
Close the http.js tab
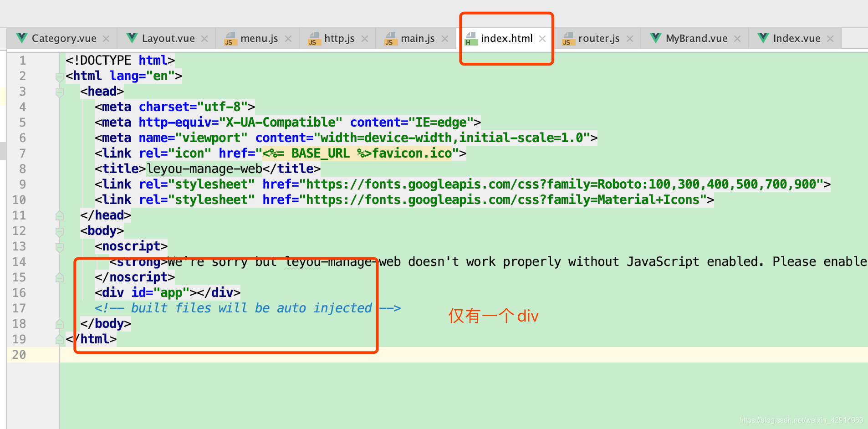364,39
